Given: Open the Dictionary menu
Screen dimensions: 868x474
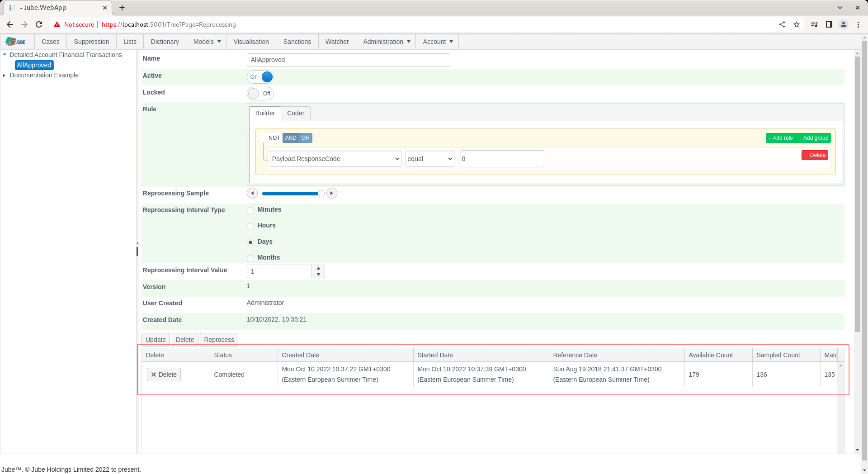Looking at the screenshot, I should coord(165,42).
